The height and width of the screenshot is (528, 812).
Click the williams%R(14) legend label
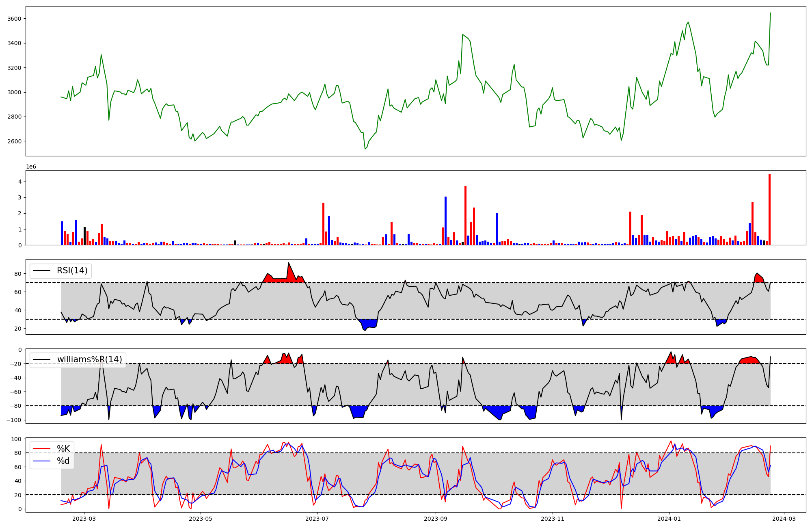[x=89, y=360]
